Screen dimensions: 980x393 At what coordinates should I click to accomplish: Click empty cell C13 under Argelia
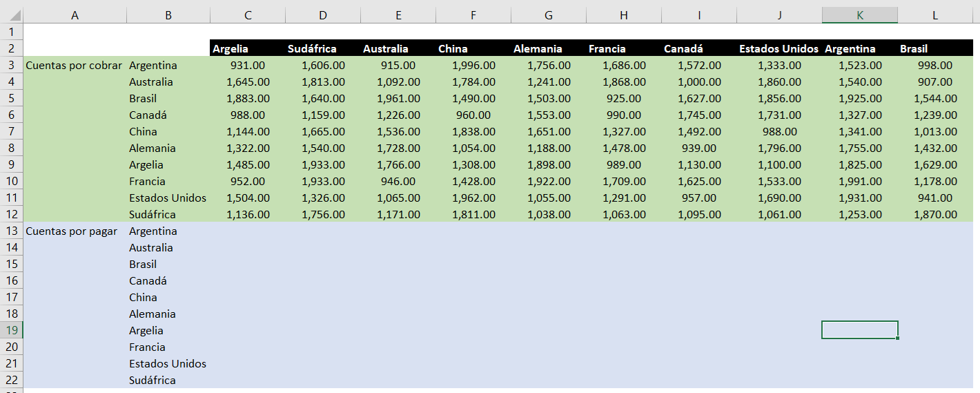(x=248, y=231)
